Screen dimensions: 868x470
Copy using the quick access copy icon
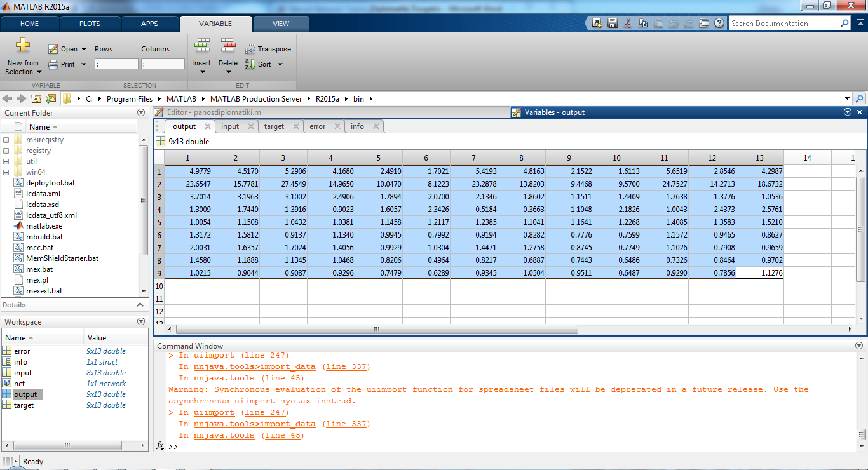point(643,23)
